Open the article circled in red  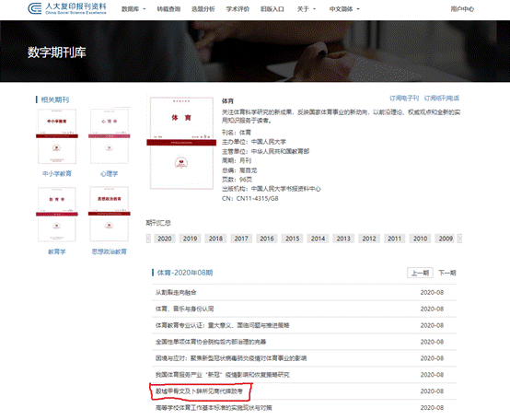(x=199, y=391)
